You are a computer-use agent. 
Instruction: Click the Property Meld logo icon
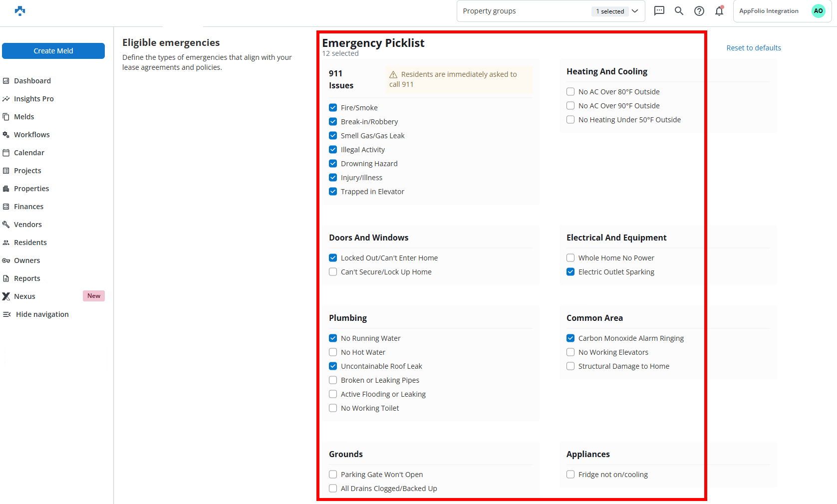(20, 11)
